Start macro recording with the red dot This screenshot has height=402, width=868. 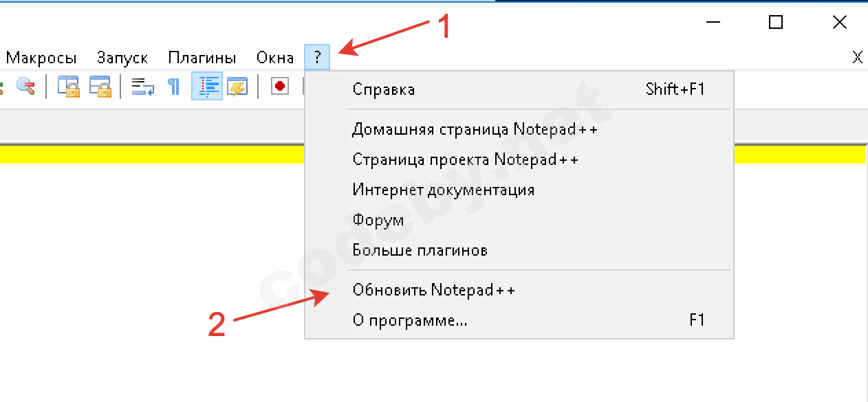(x=280, y=86)
